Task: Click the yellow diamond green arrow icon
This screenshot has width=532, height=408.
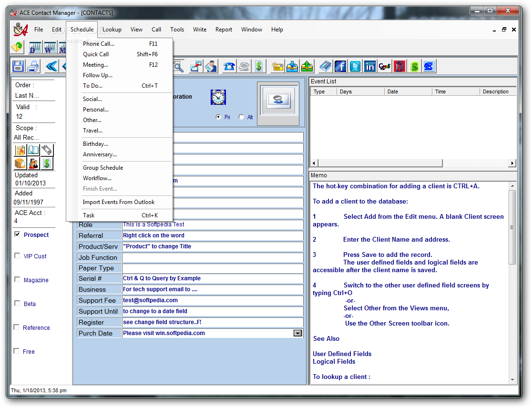Action: pyautogui.click(x=17, y=46)
